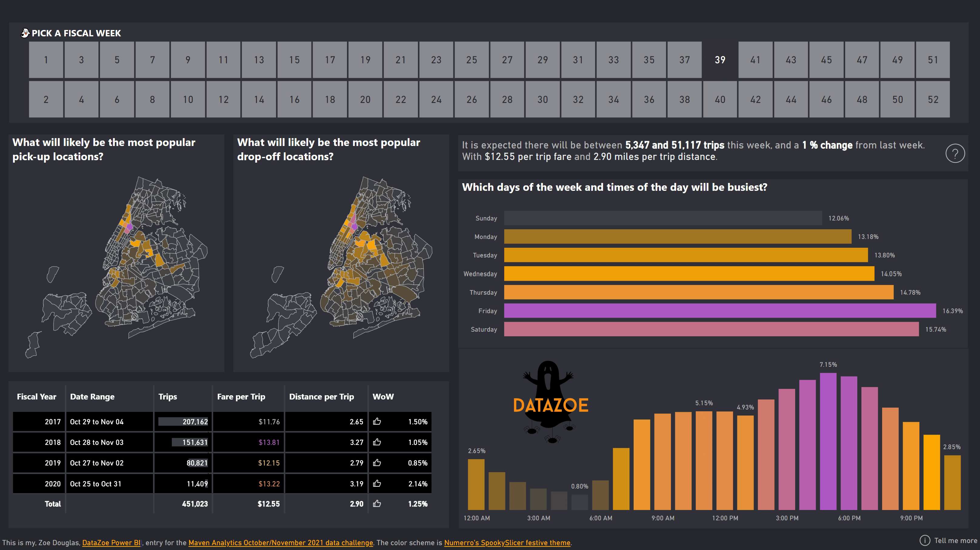Screen dimensions: 980x550
Task: Click the thumbs-up icon in the 2020 row
Action: (377, 483)
